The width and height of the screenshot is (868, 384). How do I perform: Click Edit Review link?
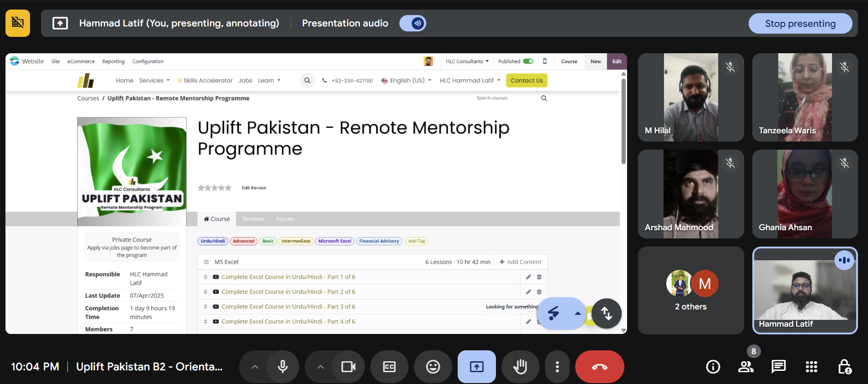(254, 188)
